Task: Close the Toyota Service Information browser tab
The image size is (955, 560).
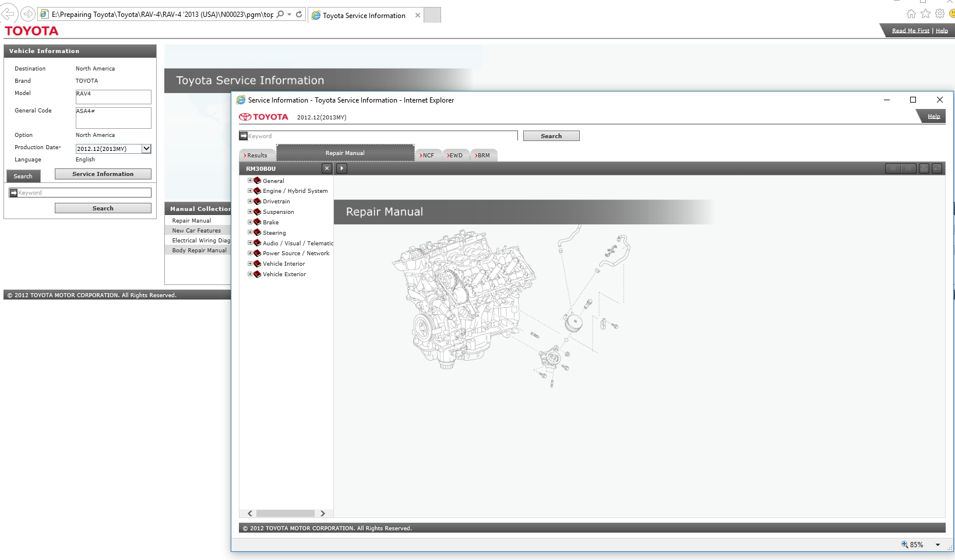Action: 418,15
